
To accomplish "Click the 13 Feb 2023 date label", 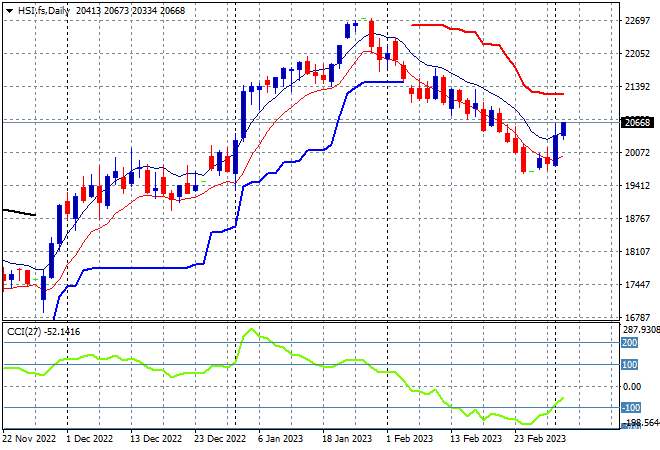I will click(x=476, y=439).
